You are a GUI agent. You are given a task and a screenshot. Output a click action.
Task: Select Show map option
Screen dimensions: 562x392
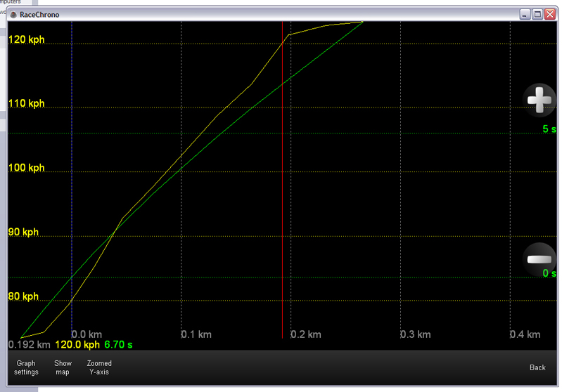[63, 367]
